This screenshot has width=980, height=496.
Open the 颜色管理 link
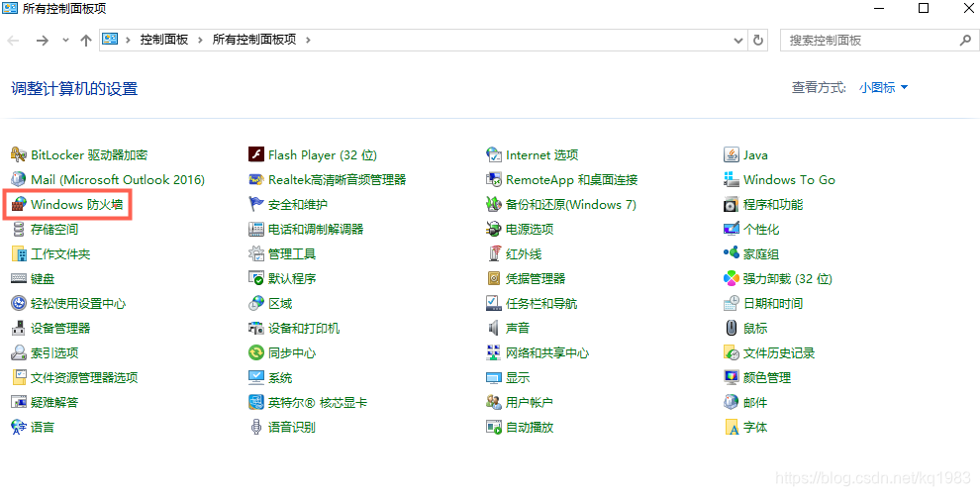point(767,378)
